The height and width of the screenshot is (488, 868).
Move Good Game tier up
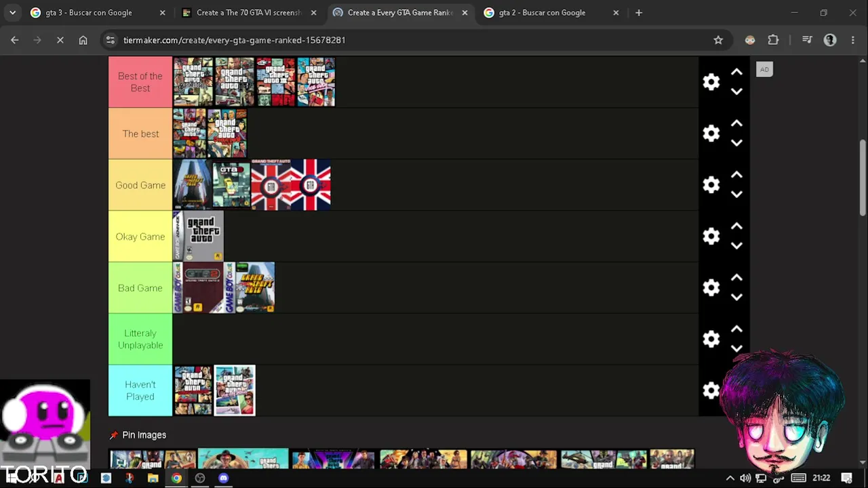click(736, 175)
